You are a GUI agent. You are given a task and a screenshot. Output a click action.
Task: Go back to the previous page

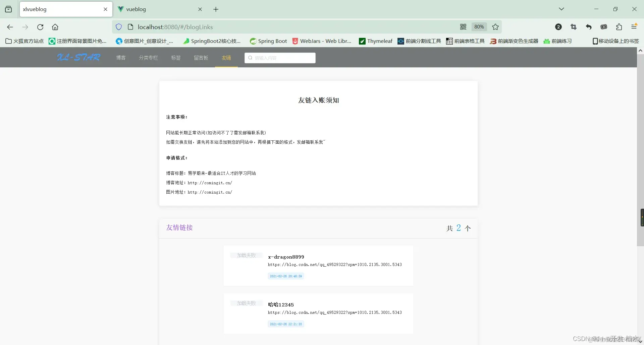pos(10,27)
